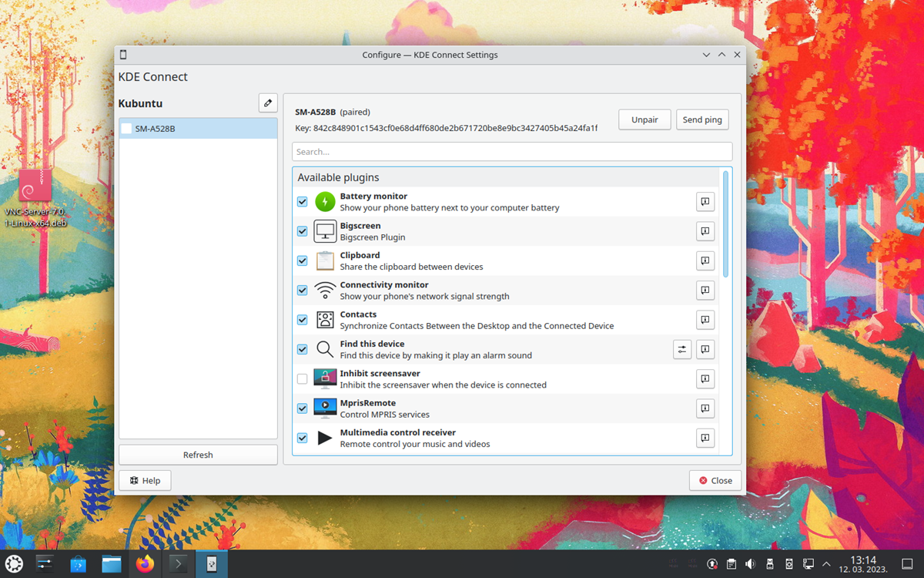Refresh the device list

click(198, 455)
